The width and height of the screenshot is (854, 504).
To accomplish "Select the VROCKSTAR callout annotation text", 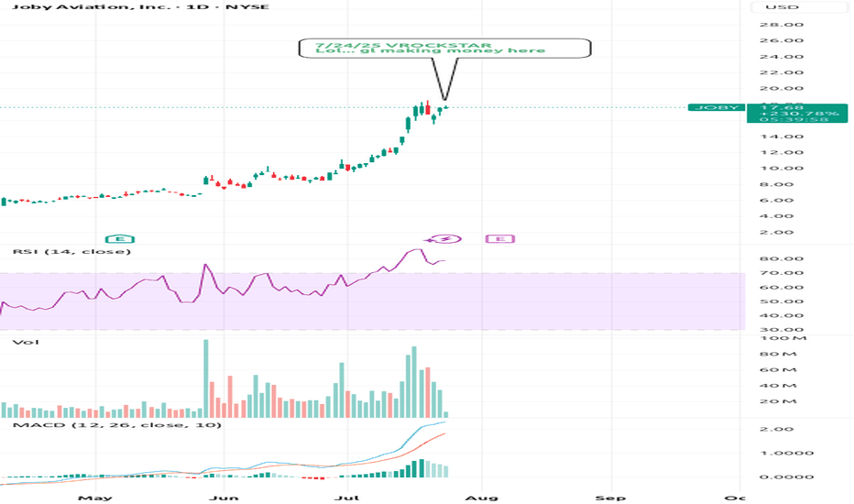I will 431,48.
